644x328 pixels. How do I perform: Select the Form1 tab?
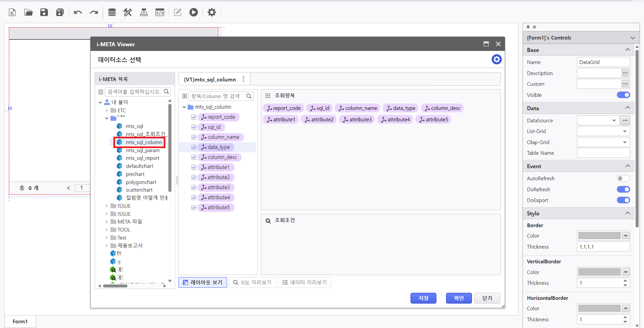coord(20,321)
